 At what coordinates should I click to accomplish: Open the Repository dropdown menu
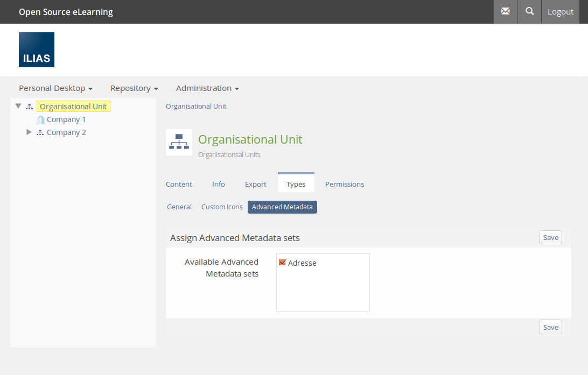134,88
